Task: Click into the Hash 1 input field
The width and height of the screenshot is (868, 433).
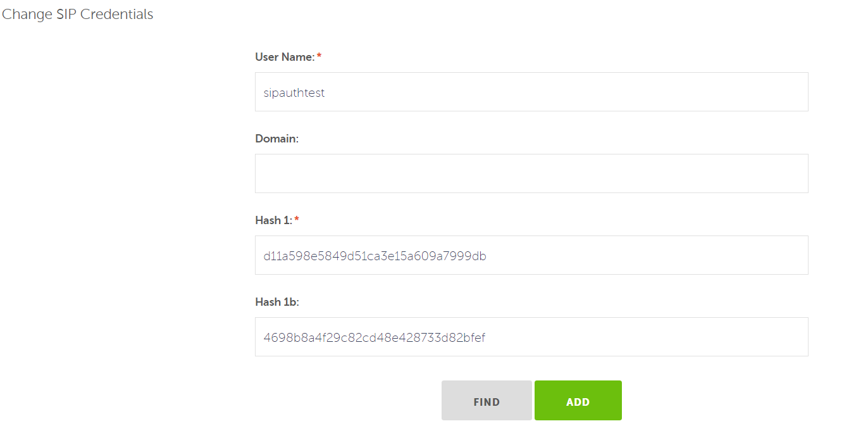Action: (531, 255)
